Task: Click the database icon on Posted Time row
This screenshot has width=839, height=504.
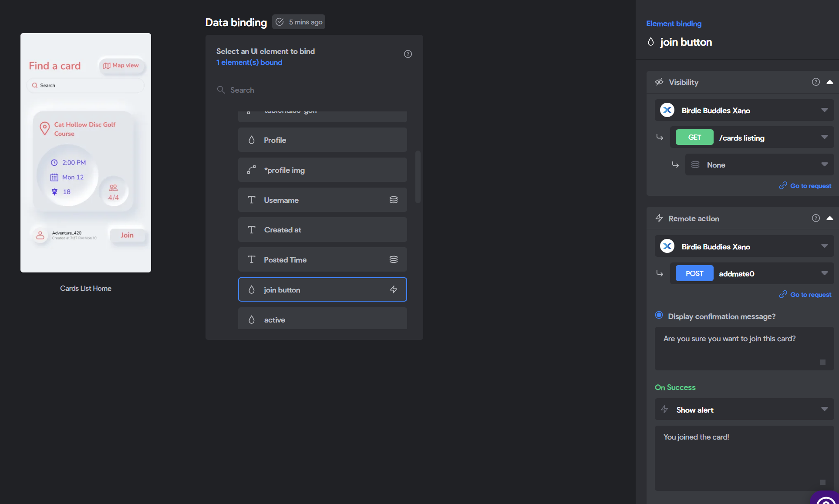Action: (393, 259)
